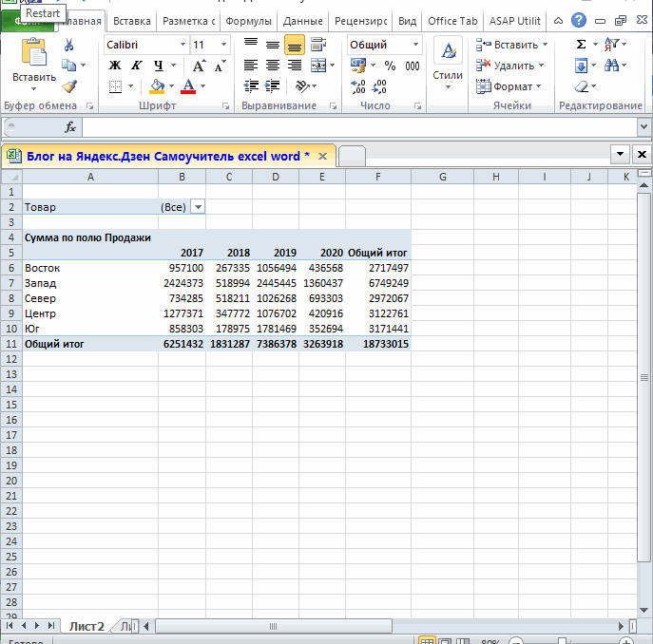Open the Office Tab ribbon tab
Screen dimensions: 653x644
(x=452, y=21)
